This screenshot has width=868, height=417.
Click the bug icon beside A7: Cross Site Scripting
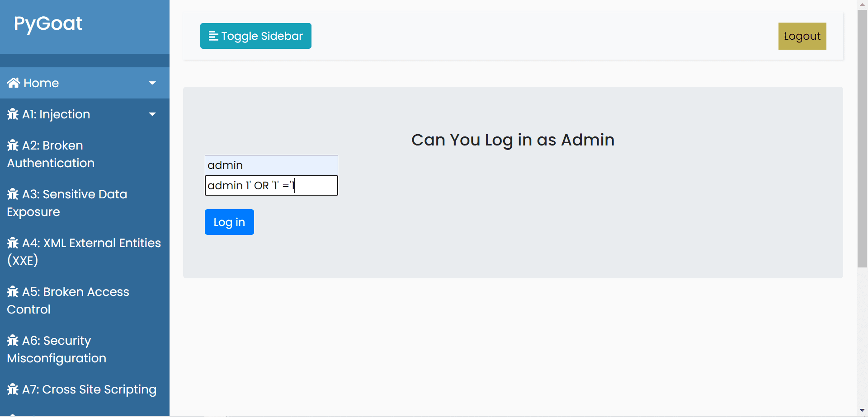tap(13, 389)
